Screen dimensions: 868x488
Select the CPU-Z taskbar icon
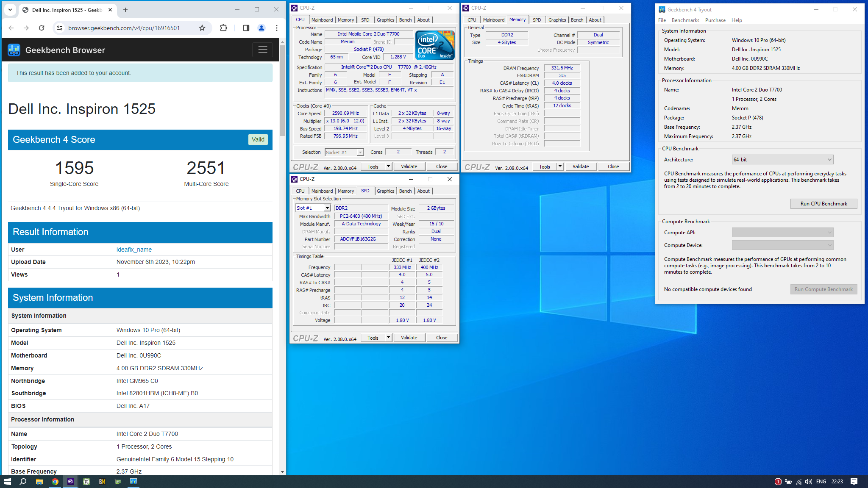(71, 482)
